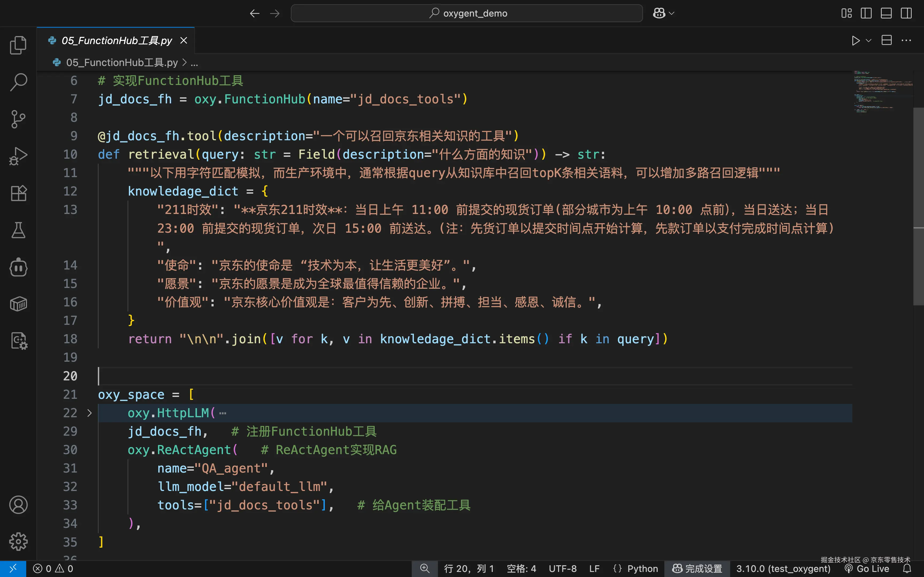Expand the folded oxy.HttpLLM block on line 22
Viewport: 924px width, 577px height.
pyautogui.click(x=89, y=413)
